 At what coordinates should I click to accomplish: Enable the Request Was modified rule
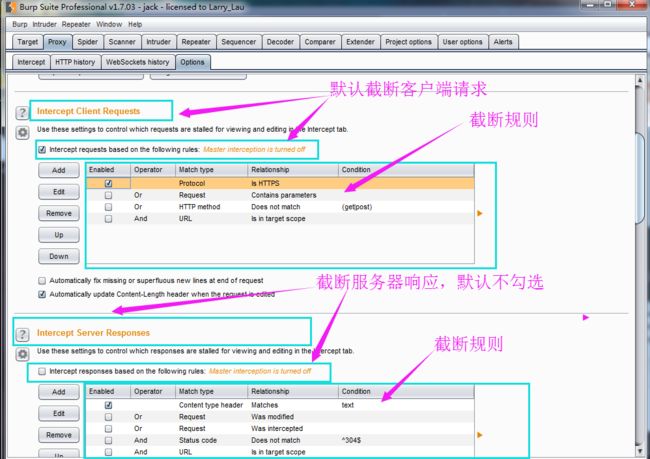click(108, 417)
